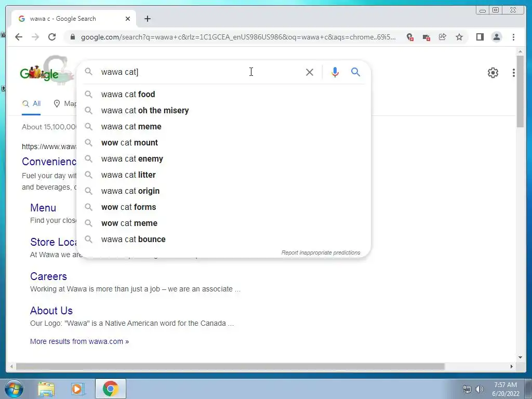The height and width of the screenshot is (399, 532).
Task: Share this page icon in address bar
Action: coord(443,37)
